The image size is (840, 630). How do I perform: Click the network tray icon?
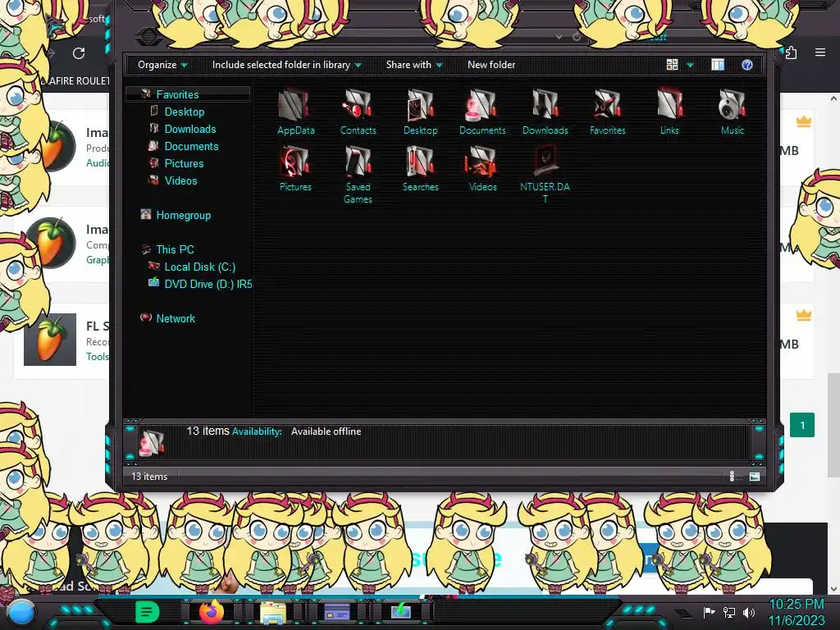pos(729,612)
